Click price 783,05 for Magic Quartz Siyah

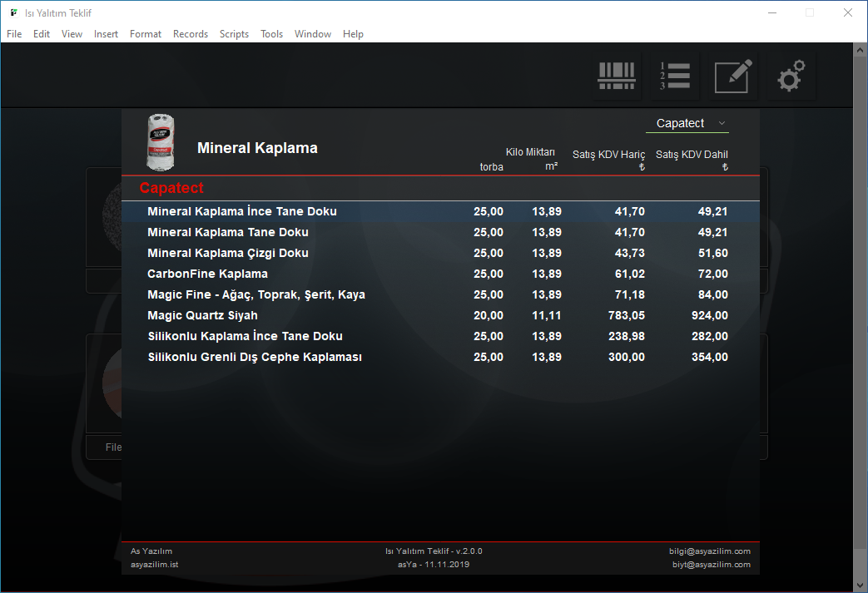(x=626, y=315)
